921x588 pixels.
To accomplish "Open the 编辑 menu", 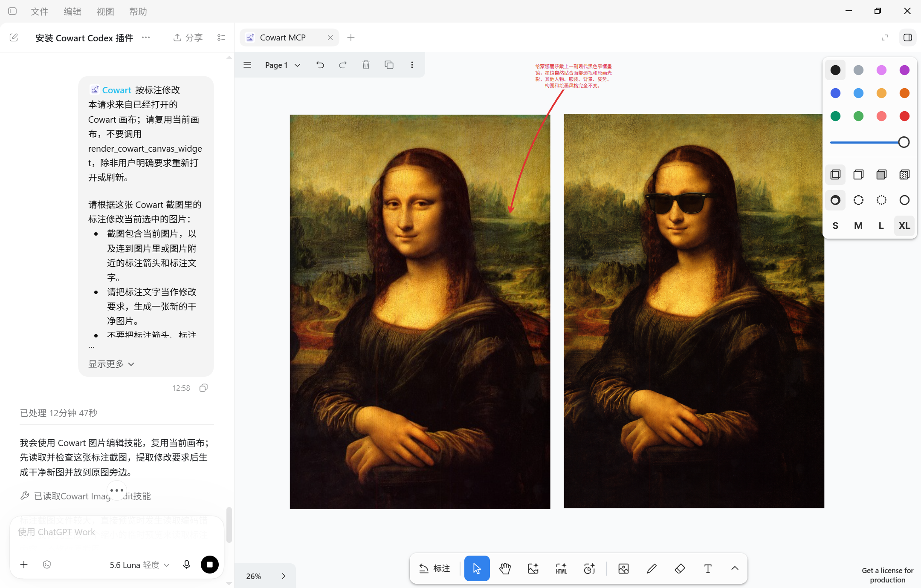I will (x=72, y=12).
